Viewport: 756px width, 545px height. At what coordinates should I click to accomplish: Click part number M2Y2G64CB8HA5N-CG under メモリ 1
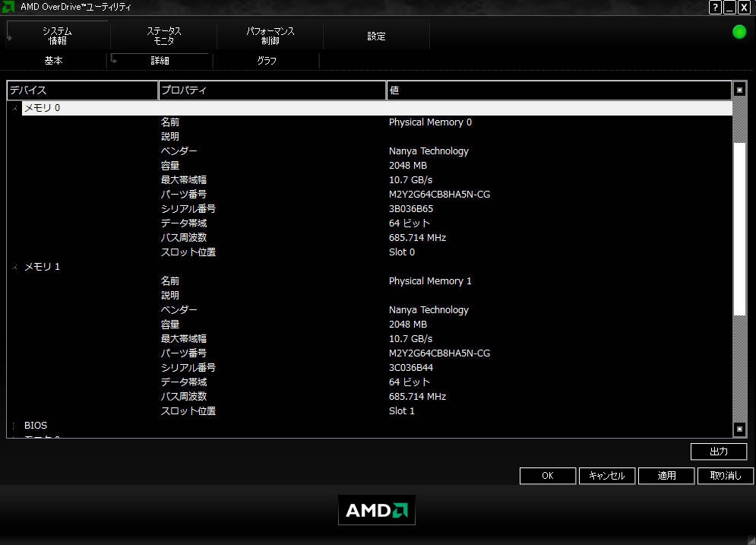439,353
